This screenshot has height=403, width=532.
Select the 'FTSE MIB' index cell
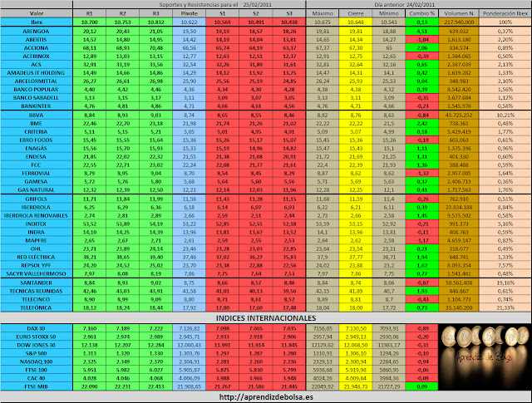(37, 386)
